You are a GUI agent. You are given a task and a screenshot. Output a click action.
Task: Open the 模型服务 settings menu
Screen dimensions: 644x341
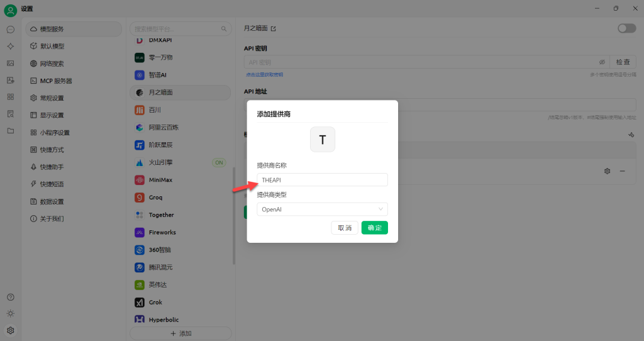tap(74, 29)
